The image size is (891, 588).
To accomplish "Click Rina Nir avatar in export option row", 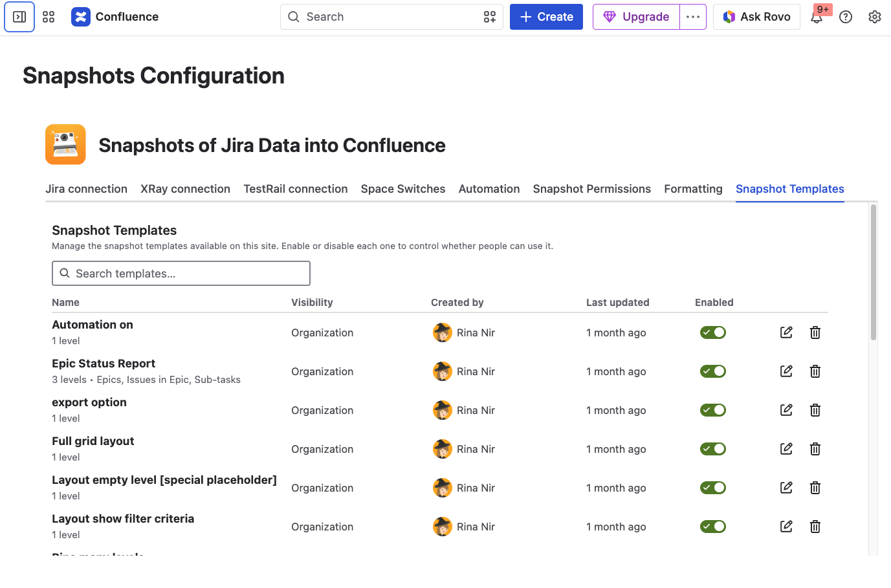I will [443, 410].
